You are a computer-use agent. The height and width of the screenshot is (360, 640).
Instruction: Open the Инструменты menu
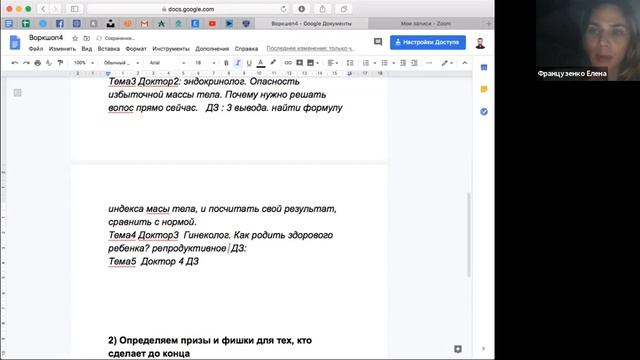coord(171,49)
